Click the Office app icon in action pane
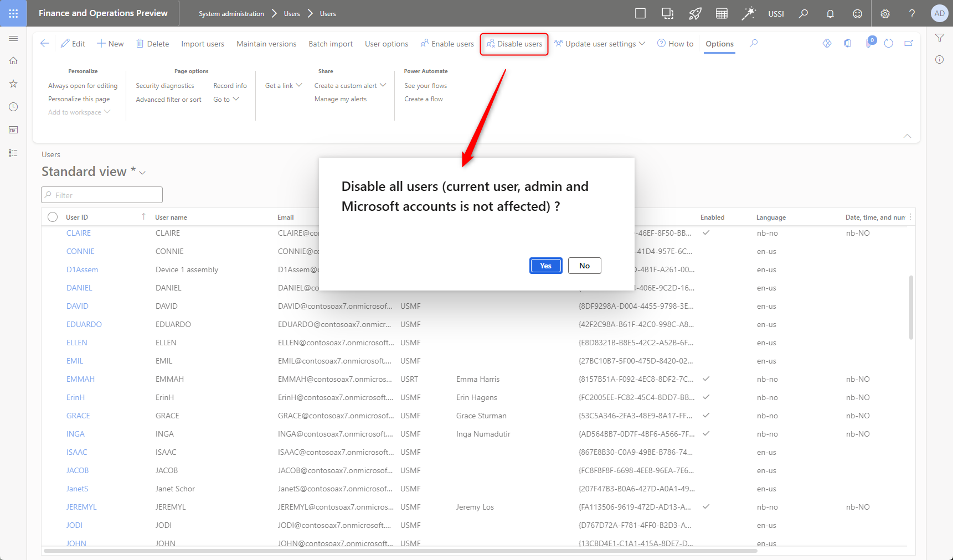This screenshot has width=953, height=560. [848, 43]
